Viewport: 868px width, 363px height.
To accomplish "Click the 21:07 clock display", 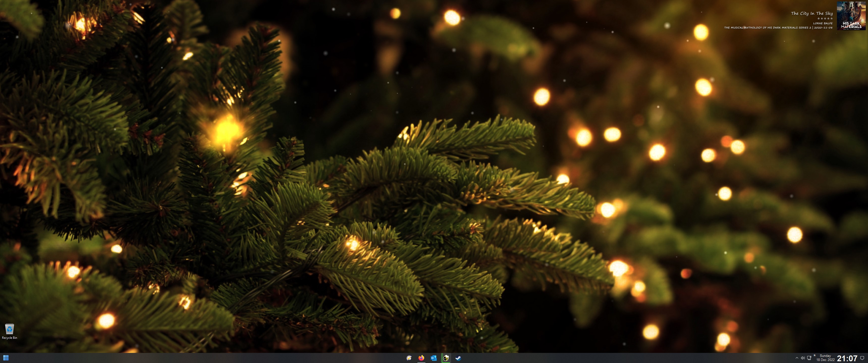I will coord(847,358).
